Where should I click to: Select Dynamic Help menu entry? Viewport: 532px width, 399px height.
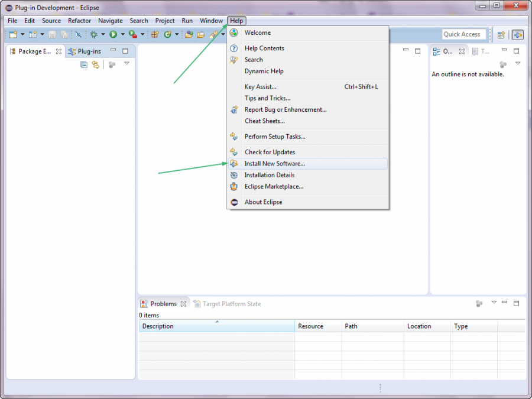pyautogui.click(x=308, y=72)
